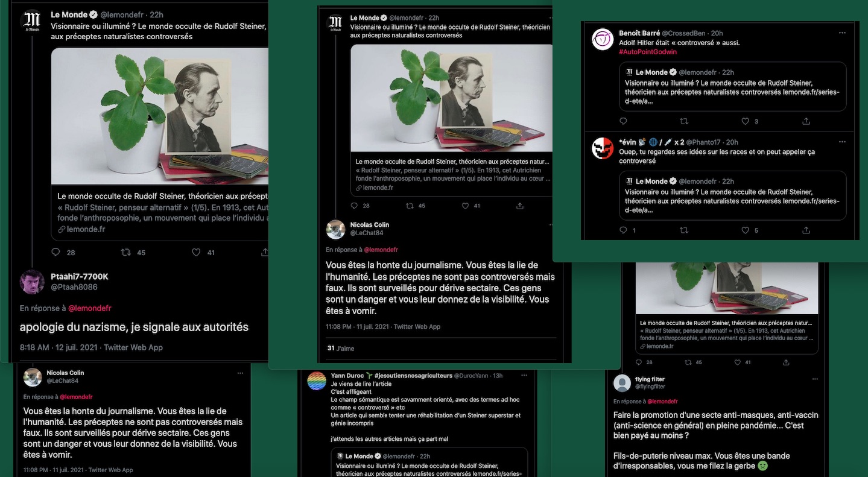Open Nicolas Colin's profile name in middle tweet
The image size is (868, 477).
[370, 225]
